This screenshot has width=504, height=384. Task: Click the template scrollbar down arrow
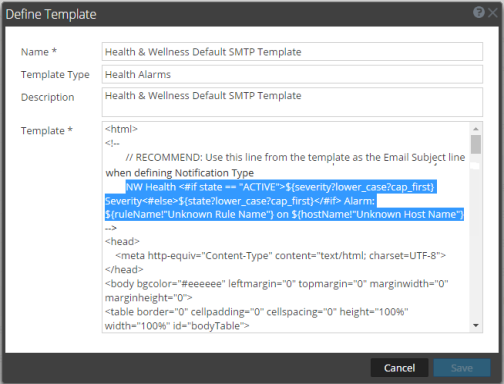coord(476,325)
